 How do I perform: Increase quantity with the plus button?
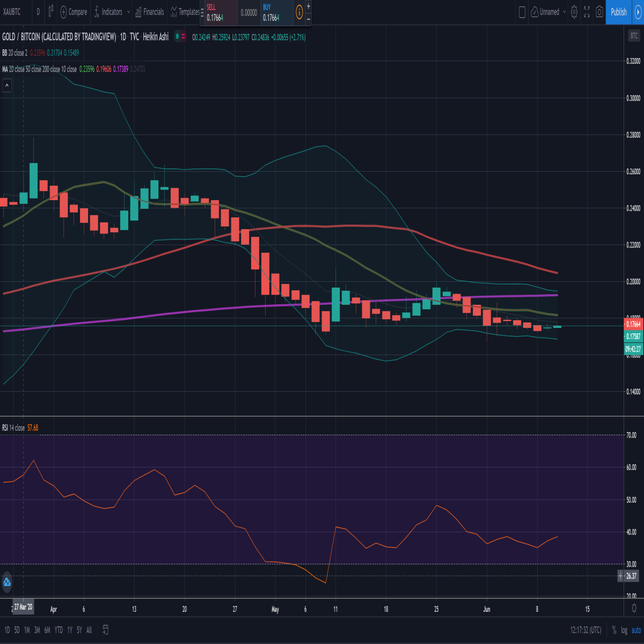[x=309, y=6]
